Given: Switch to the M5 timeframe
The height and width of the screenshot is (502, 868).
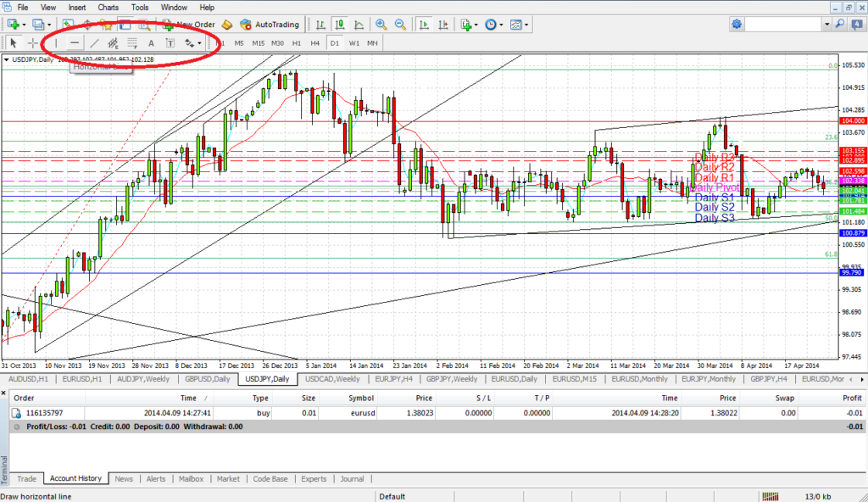Looking at the screenshot, I should point(238,42).
